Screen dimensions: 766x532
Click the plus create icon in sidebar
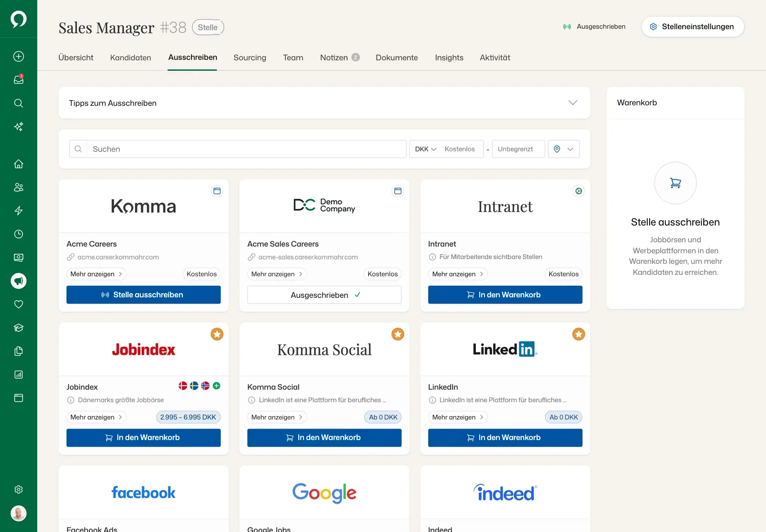pyautogui.click(x=19, y=57)
